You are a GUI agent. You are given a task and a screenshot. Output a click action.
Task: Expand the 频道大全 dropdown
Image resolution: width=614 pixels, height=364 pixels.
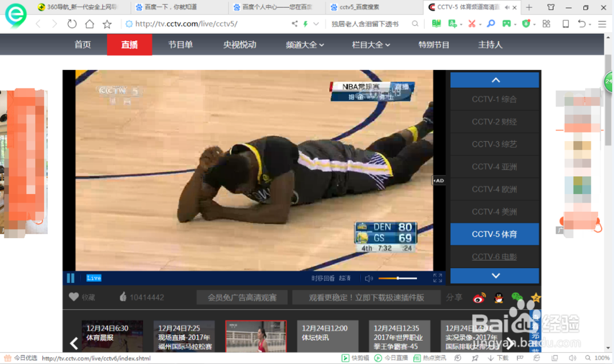tap(305, 45)
